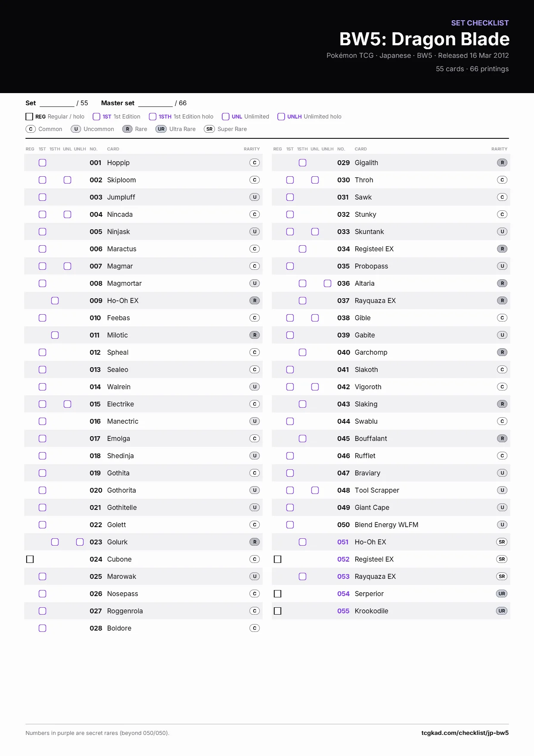
Task: Check the Unlimited box for Skiploom
Action: tap(67, 180)
